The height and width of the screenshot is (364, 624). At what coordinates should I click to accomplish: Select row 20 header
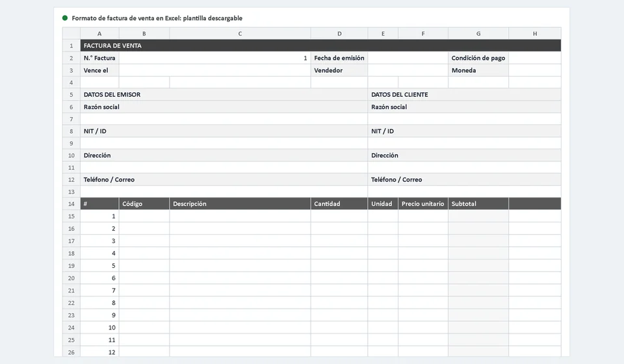(71, 278)
